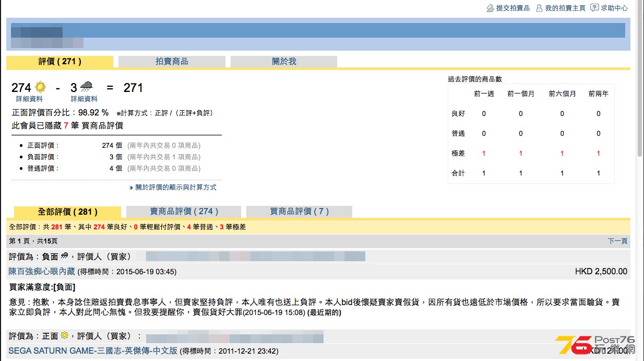644x361 pixels.
Task: Click the sun icon in the 正面 review header
Action: [x=64, y=335]
